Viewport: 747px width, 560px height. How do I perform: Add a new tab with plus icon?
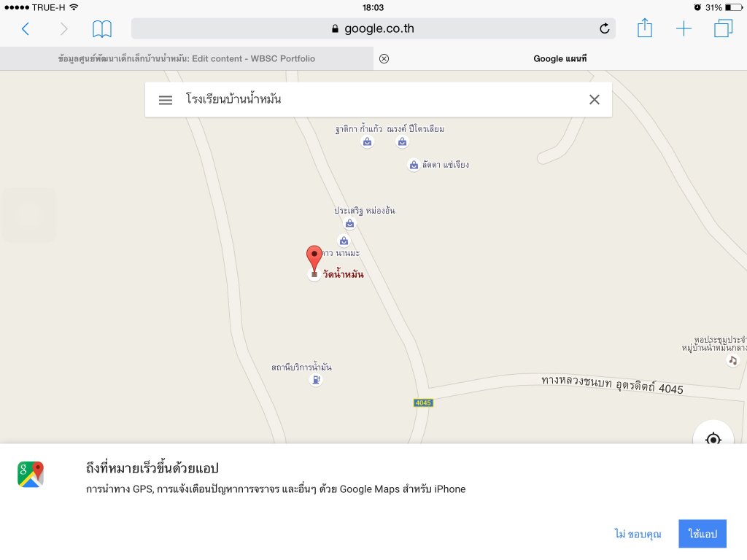(684, 28)
